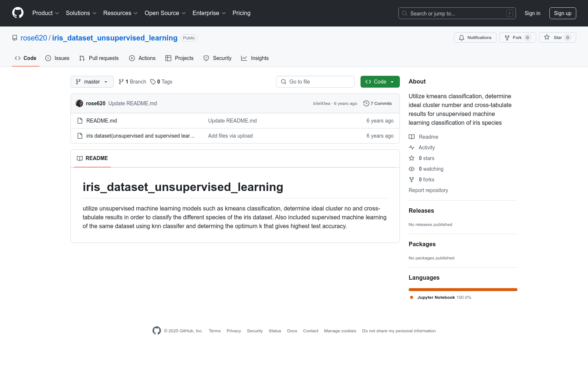This screenshot has height=368, width=588.
Task: Star this repository
Action: tap(557, 38)
